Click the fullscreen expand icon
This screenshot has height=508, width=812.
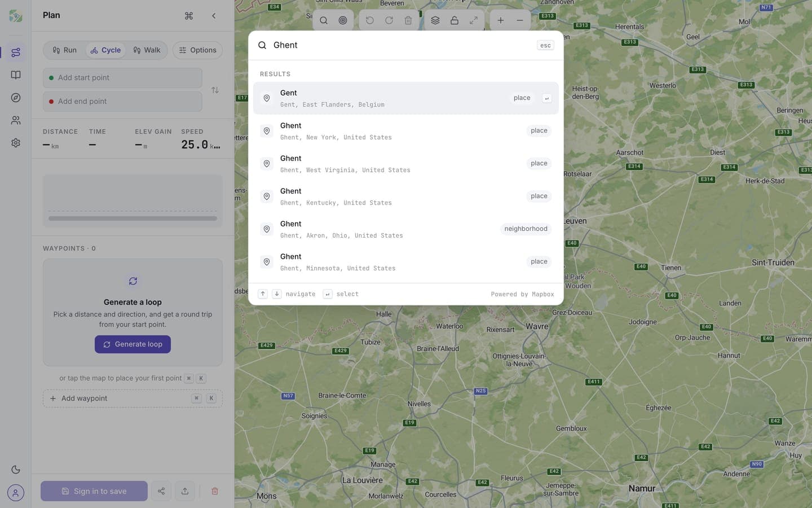tap(474, 20)
